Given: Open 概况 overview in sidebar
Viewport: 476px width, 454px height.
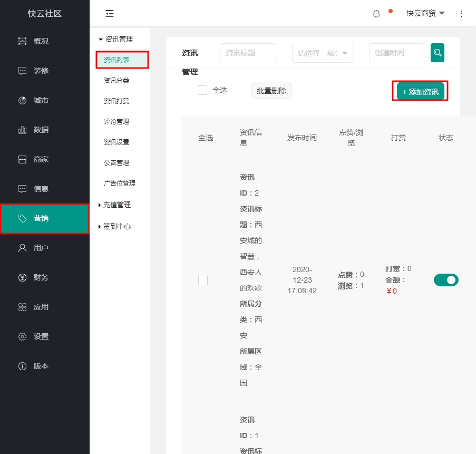Looking at the screenshot, I should coord(41,41).
